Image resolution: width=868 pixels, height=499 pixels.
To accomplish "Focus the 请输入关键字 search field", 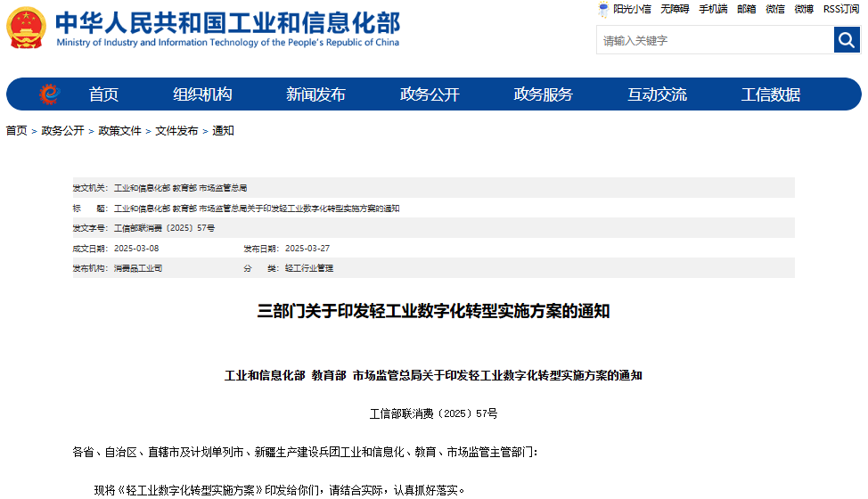I will tap(715, 40).
